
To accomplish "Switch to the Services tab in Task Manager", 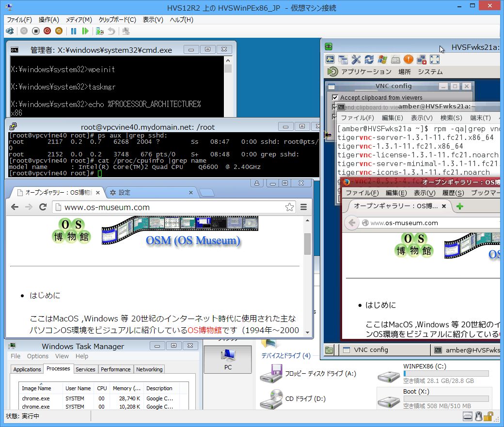I will click(85, 369).
